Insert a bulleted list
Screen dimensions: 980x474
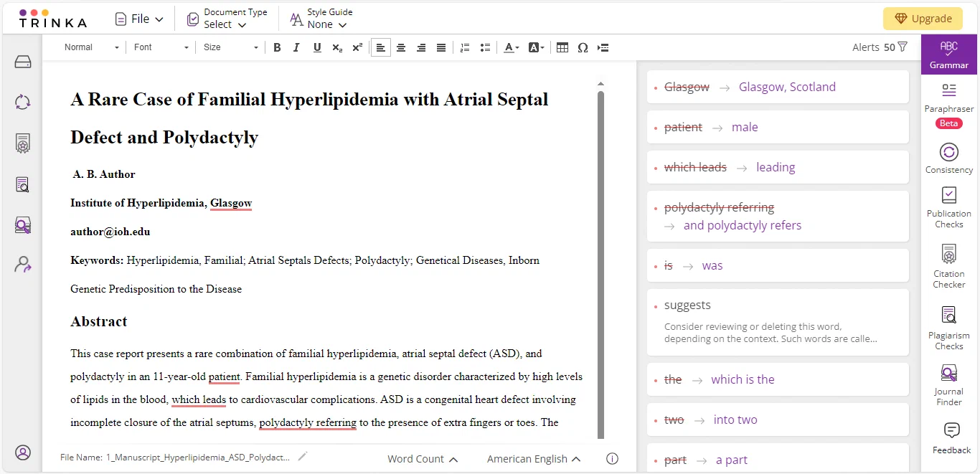[x=485, y=48]
